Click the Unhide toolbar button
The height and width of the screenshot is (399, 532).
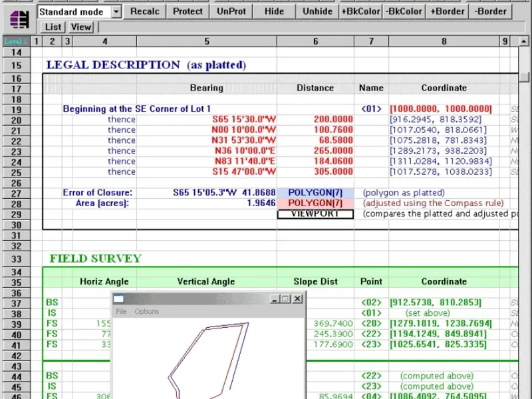tap(317, 11)
